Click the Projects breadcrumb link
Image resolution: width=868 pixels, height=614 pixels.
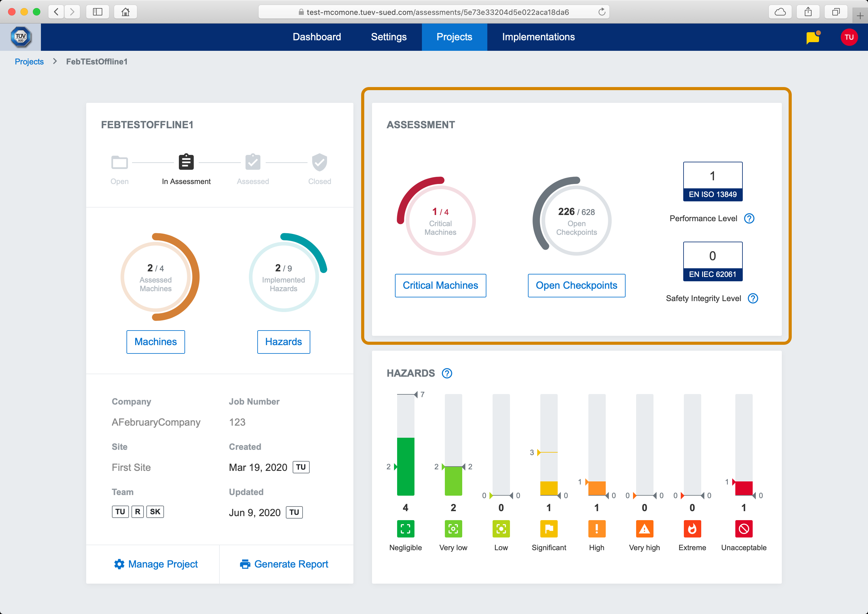tap(29, 62)
